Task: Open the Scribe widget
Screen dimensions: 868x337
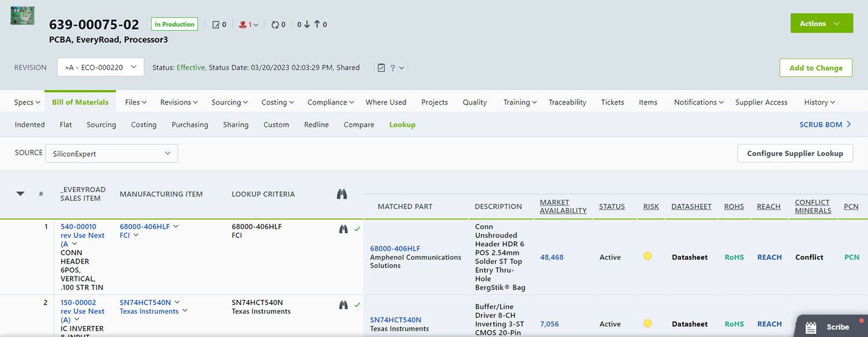Action: click(832, 327)
